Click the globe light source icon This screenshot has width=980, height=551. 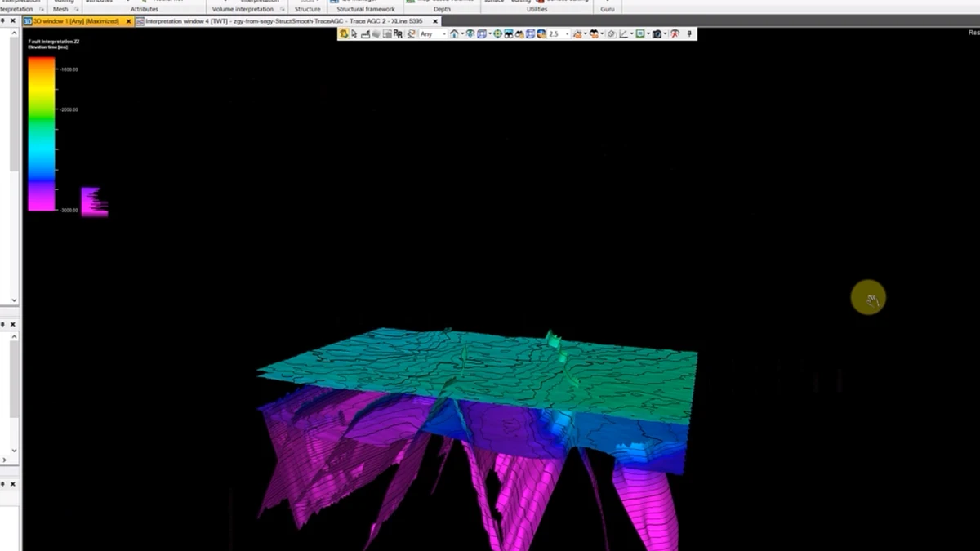tap(541, 34)
